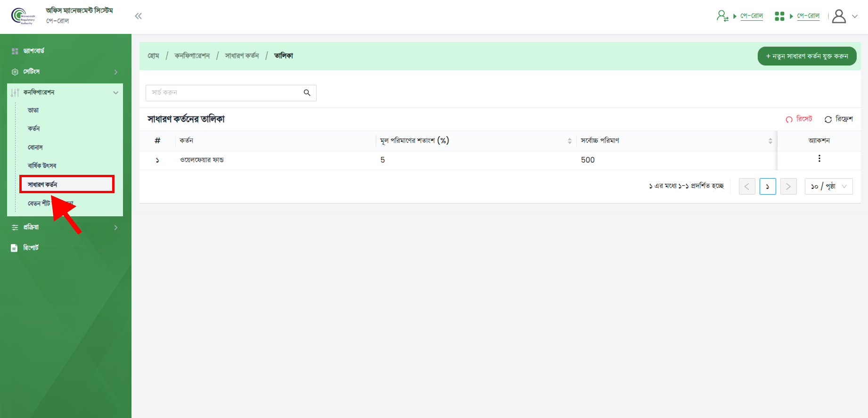868x418 pixels.
Task: Click the কর্তন column header
Action: tap(187, 140)
